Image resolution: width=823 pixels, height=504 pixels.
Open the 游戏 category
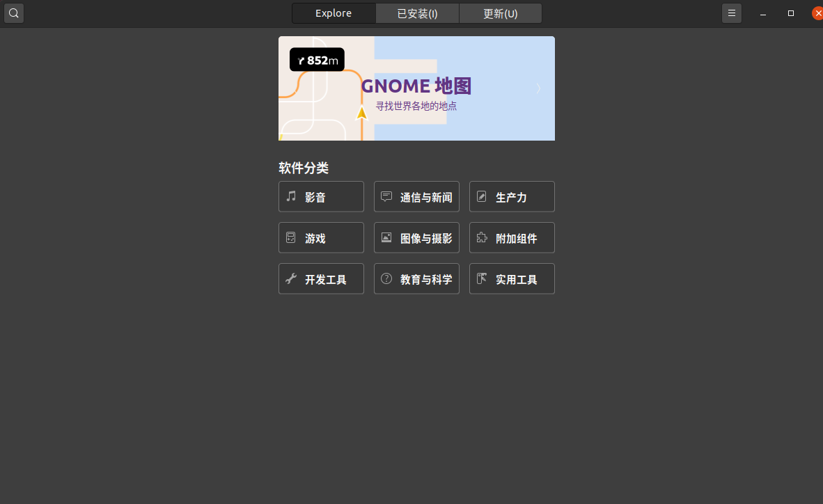click(321, 237)
